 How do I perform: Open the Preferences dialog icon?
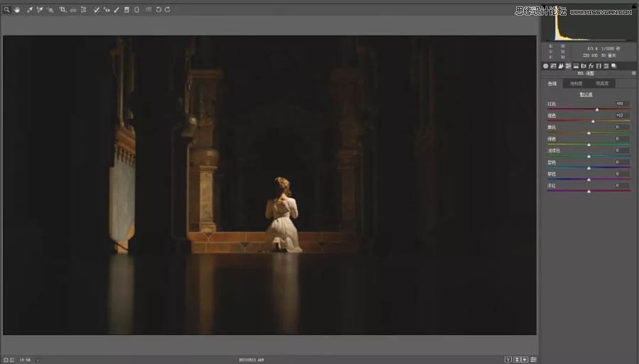(x=148, y=9)
